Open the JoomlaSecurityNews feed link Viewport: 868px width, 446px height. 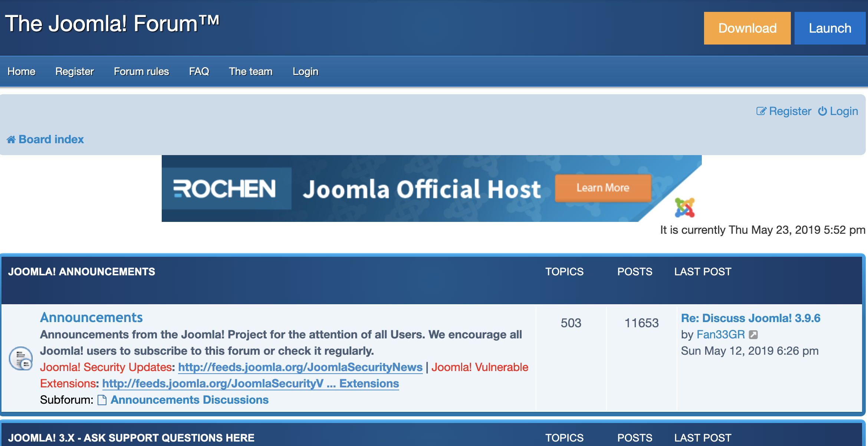[300, 367]
